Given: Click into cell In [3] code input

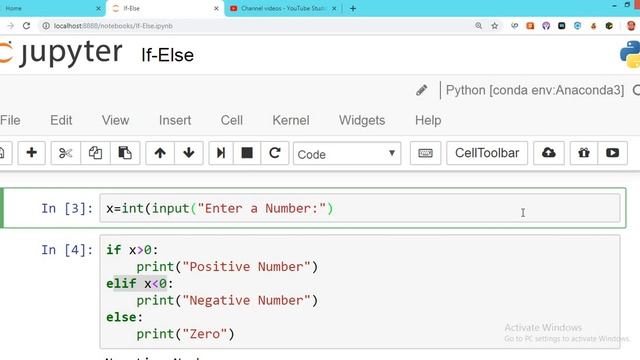Looking at the screenshot, I should (360, 209).
